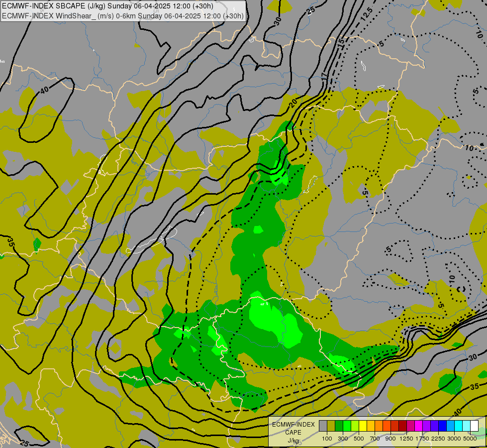Click the legend tick value 300

343,439
